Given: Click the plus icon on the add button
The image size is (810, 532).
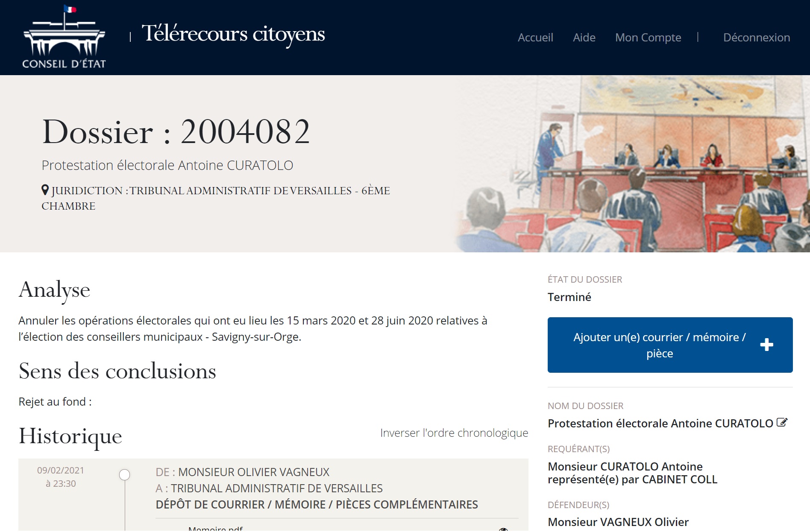Looking at the screenshot, I should [766, 345].
